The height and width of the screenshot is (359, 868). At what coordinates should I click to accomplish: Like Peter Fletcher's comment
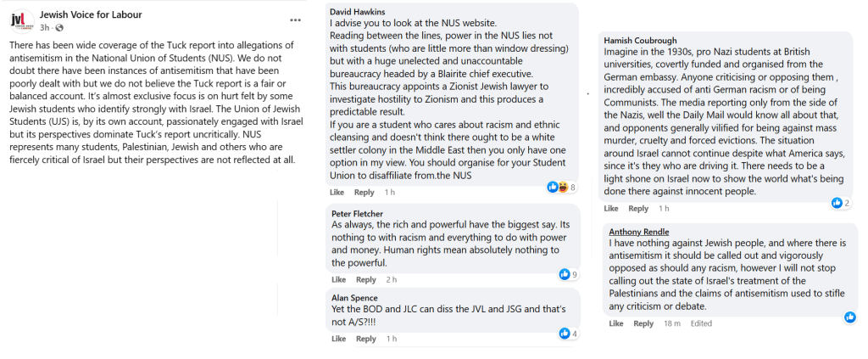pos(338,280)
